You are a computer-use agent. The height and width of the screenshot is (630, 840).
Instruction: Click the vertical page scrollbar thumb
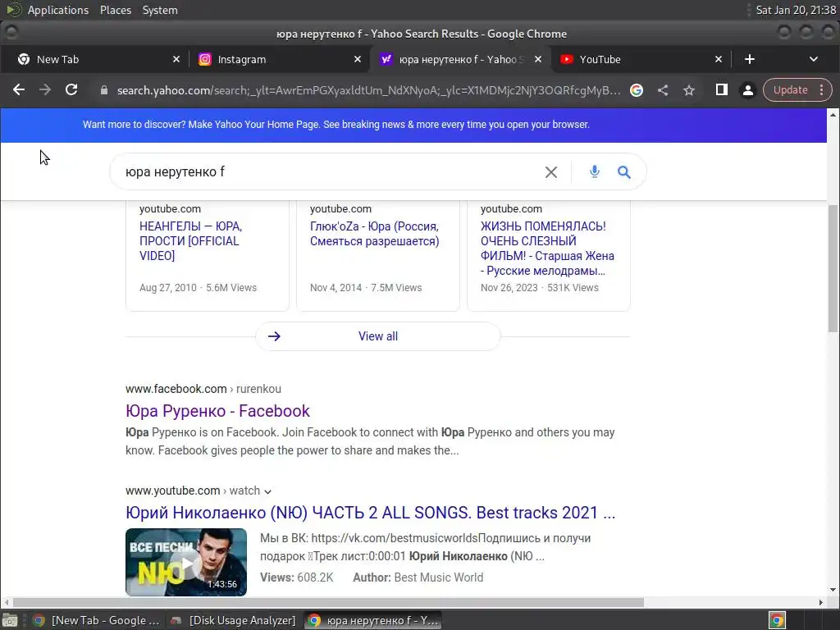point(833,268)
